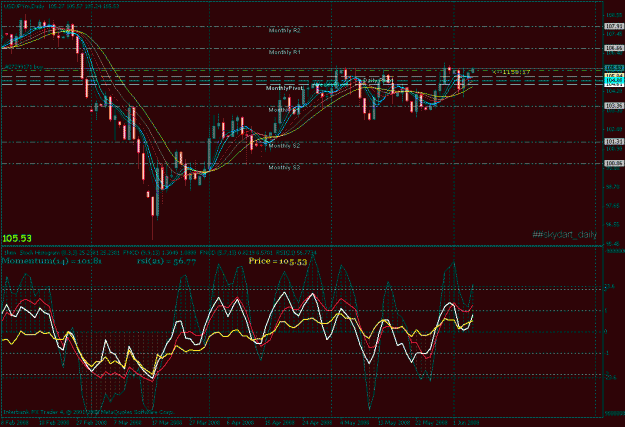This screenshot has width=625, height=427.
Task: Click the 106.66 price scale tag
Action: click(614, 48)
